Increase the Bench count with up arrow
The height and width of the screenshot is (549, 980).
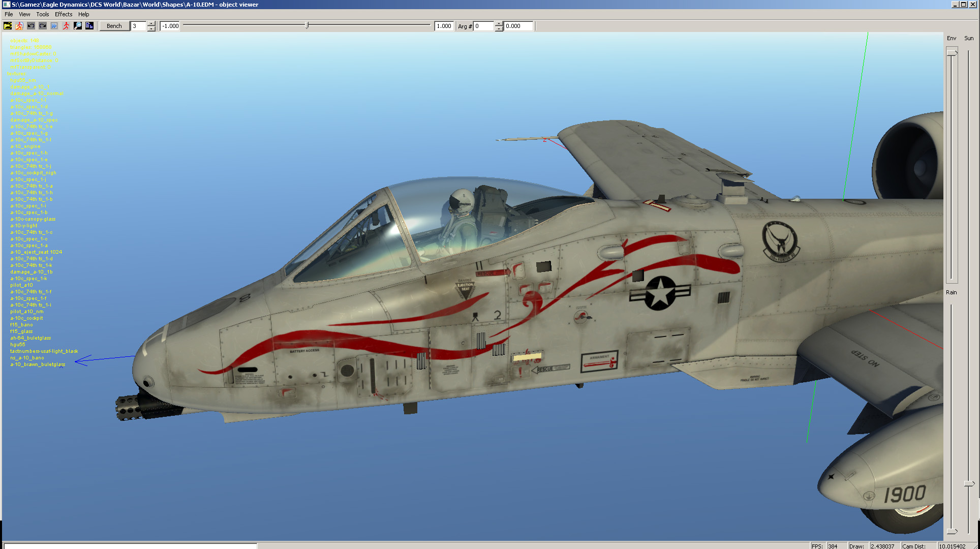click(151, 23)
